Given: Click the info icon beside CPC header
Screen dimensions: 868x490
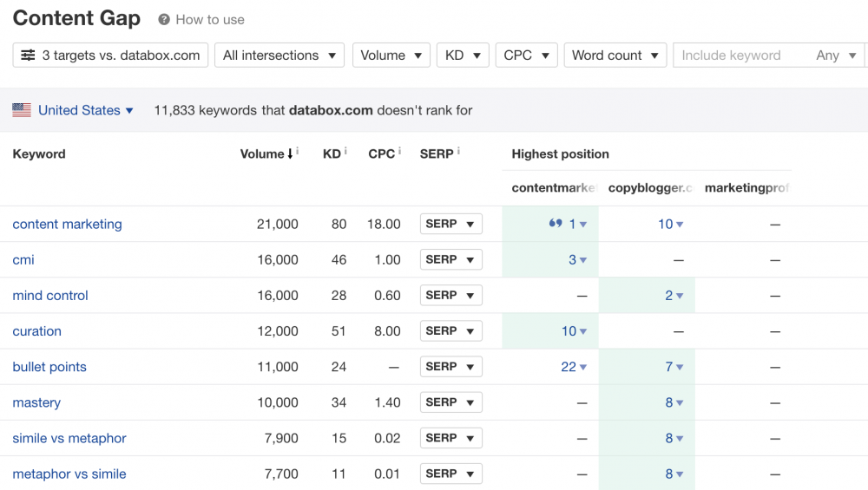Looking at the screenshot, I should (400, 151).
